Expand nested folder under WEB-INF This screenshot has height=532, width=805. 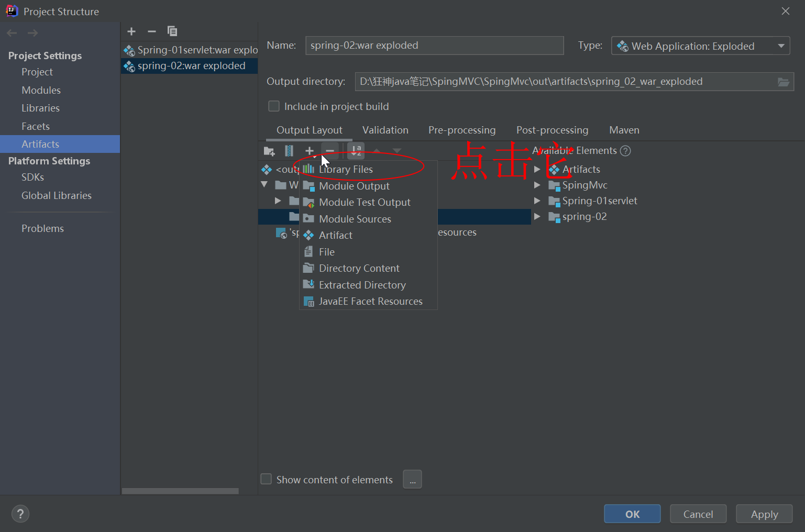tap(278, 201)
